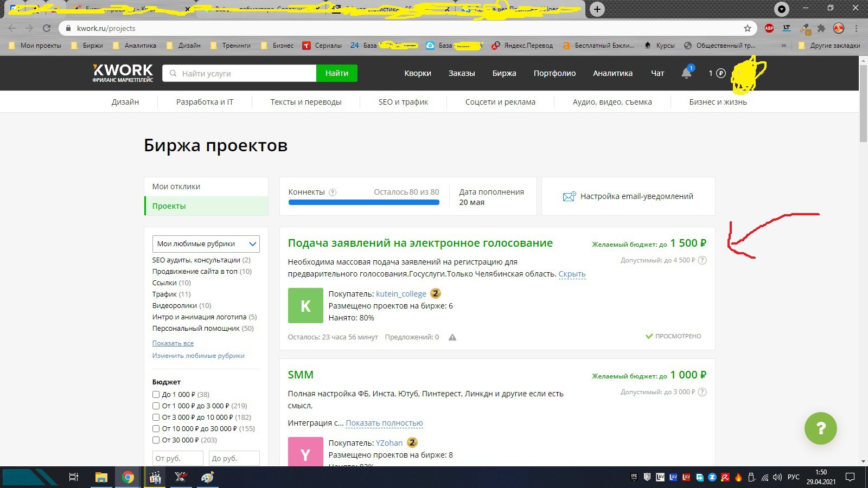
Task: Click the browser back arrow
Action: click(x=12, y=28)
